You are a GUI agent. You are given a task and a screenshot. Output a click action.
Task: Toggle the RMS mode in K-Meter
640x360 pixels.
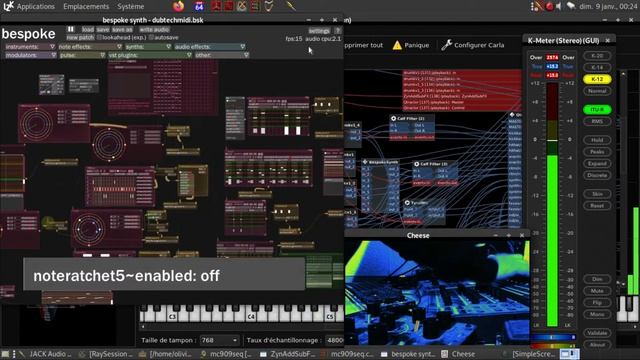click(x=597, y=122)
